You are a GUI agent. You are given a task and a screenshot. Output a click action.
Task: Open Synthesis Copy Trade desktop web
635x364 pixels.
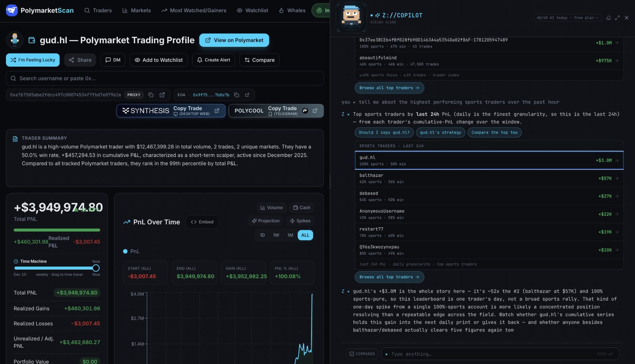[x=171, y=111]
